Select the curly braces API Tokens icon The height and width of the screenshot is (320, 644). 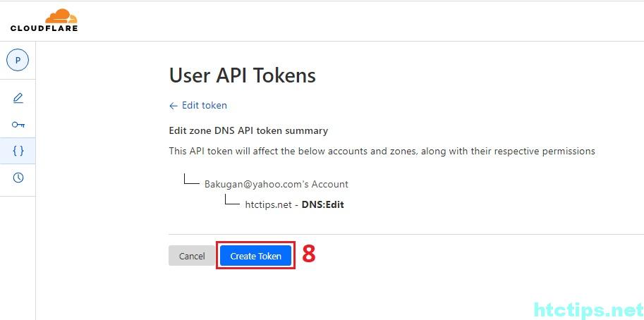pos(18,151)
